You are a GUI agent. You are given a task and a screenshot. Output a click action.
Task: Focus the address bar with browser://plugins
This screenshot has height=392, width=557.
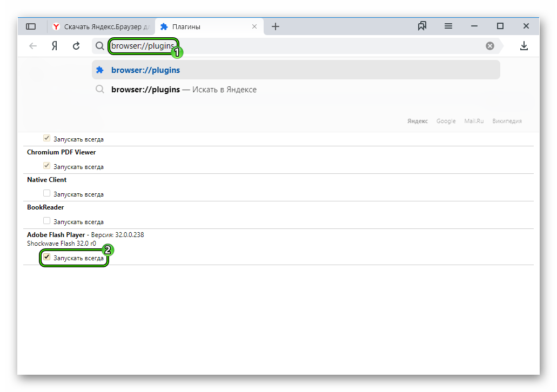click(296, 46)
